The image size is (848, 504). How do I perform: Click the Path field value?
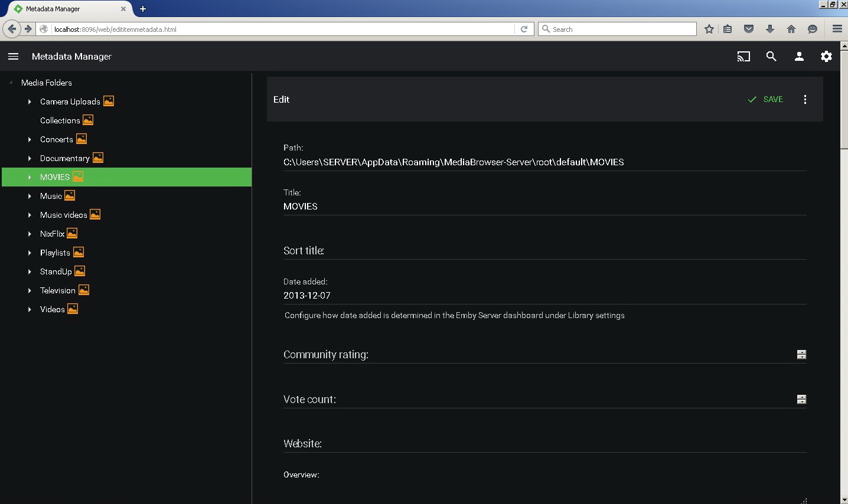pos(544,162)
